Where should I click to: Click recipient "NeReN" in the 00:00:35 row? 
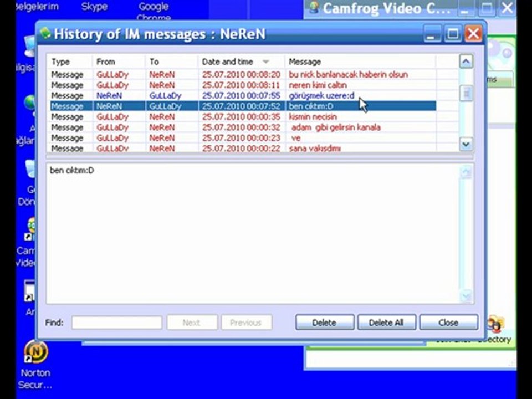click(x=162, y=117)
